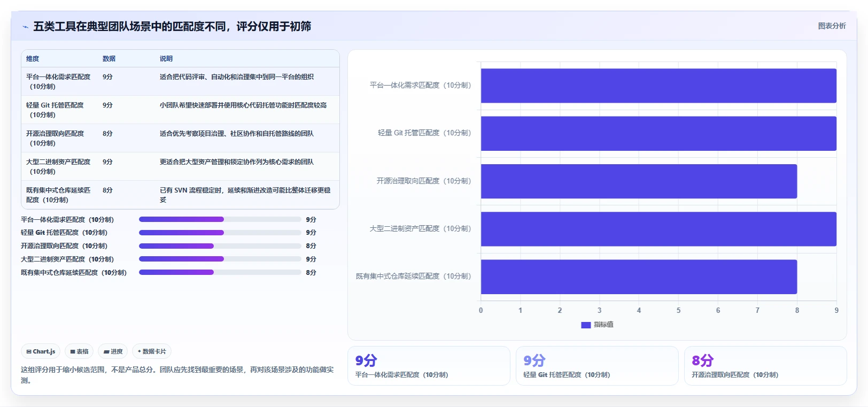Click progress bar for 大型二进制资产匹配度
Screen dimensions: 868x407
(x=220, y=259)
